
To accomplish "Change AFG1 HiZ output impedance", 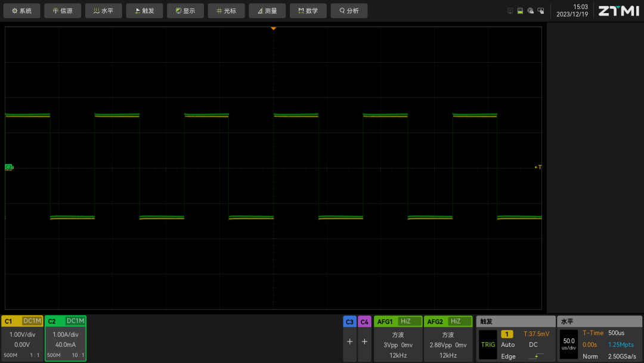I will point(409,321).
